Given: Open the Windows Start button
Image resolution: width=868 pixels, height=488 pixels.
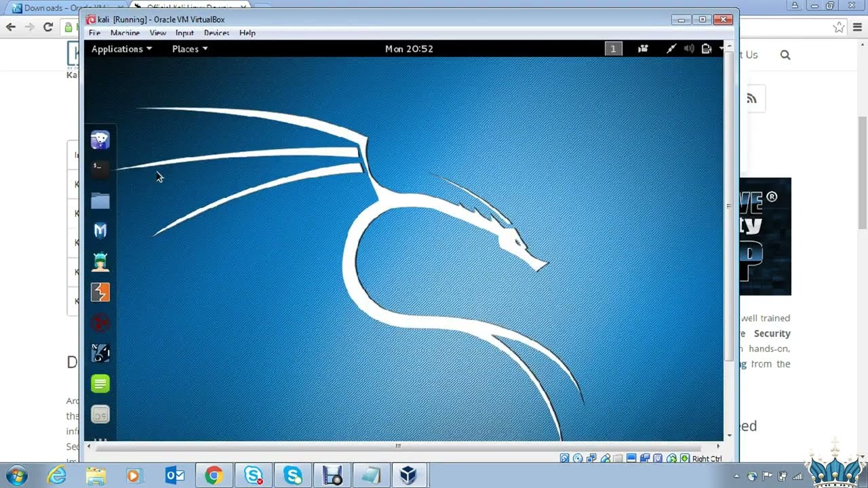Looking at the screenshot, I should point(16,475).
